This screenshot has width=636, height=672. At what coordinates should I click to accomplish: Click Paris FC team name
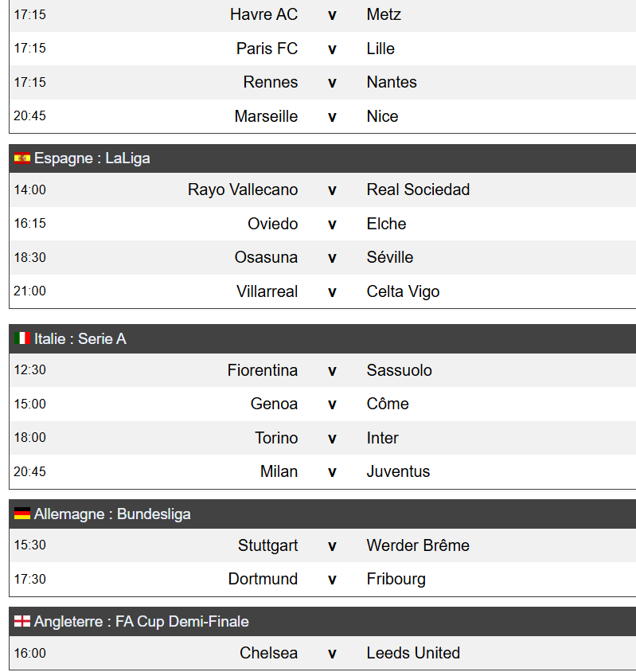(267, 49)
